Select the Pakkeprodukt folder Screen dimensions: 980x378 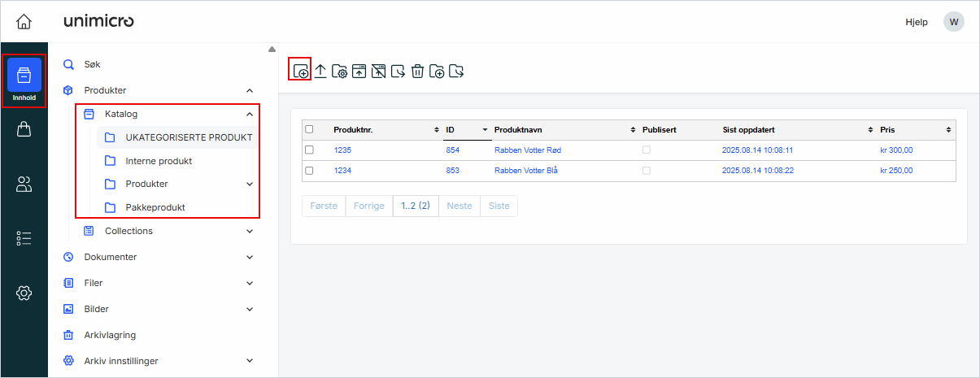(155, 207)
